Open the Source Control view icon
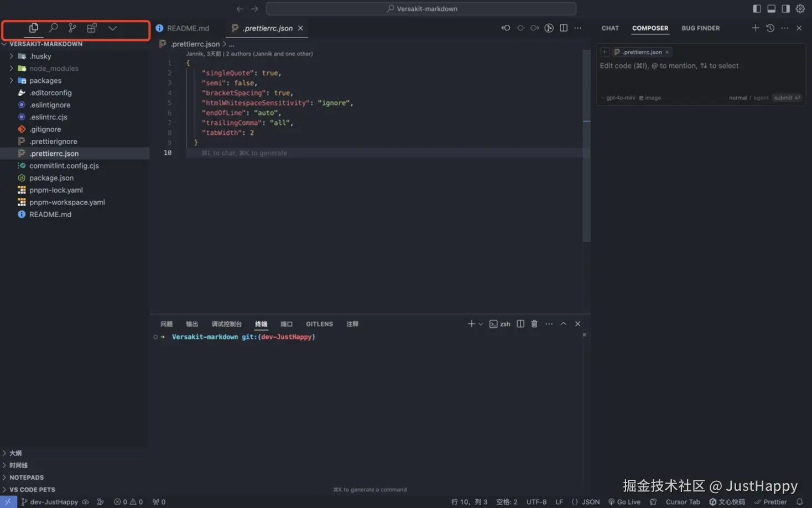The image size is (812, 508). (x=72, y=28)
